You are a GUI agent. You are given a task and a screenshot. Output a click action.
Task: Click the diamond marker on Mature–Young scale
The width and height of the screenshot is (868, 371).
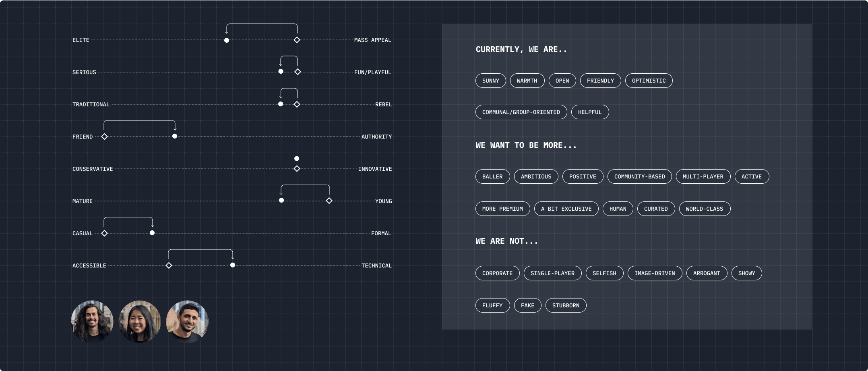coord(329,201)
